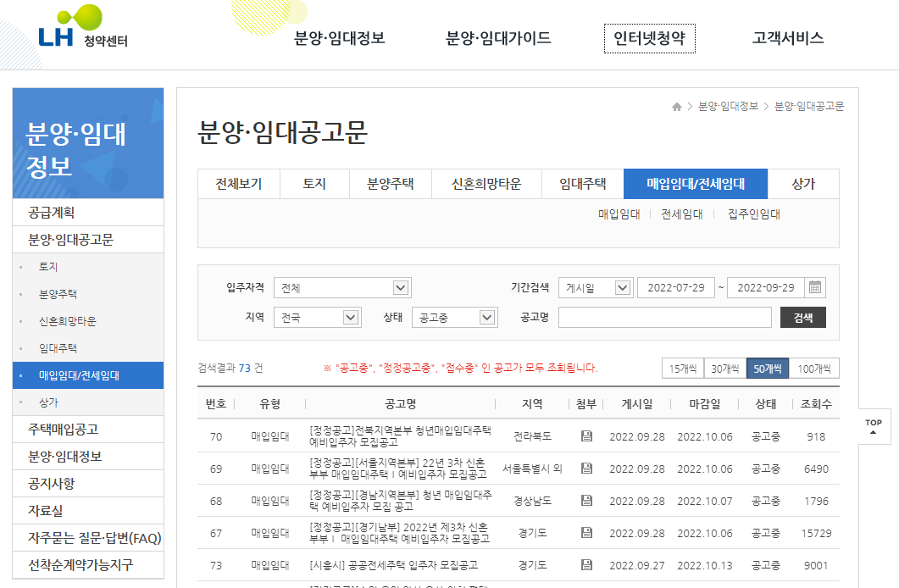The width and height of the screenshot is (899, 588).
Task: Open the 입주자격 dropdown
Action: point(342,287)
